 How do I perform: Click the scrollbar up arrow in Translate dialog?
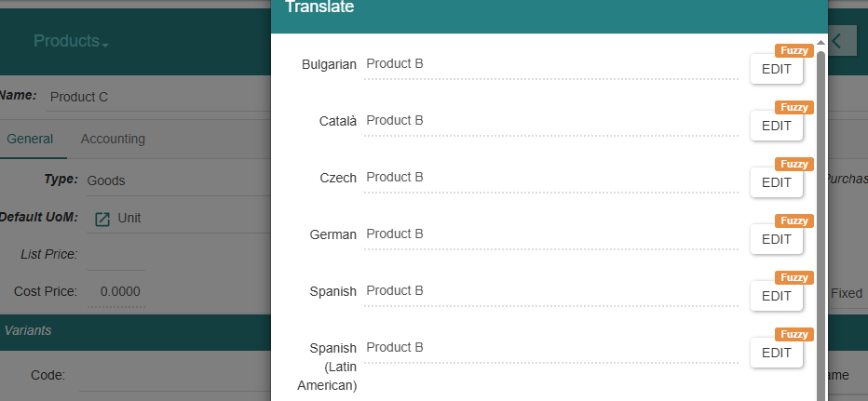[821, 43]
